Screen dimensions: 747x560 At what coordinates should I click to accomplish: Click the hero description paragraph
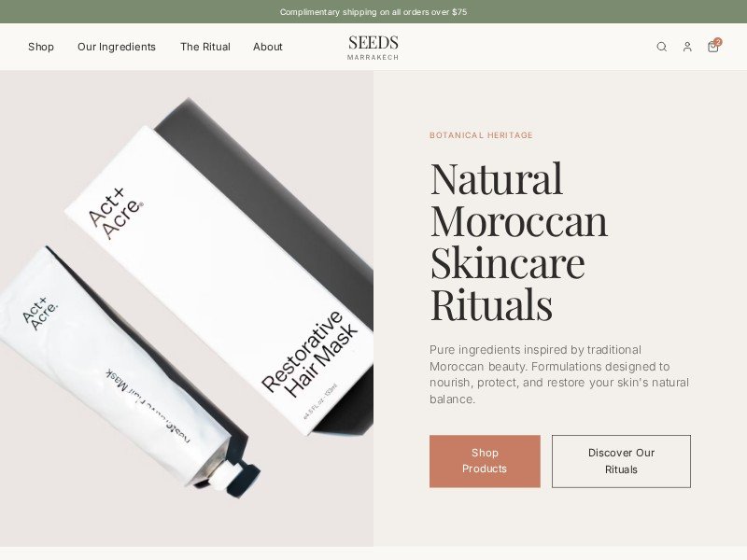pyautogui.click(x=559, y=374)
